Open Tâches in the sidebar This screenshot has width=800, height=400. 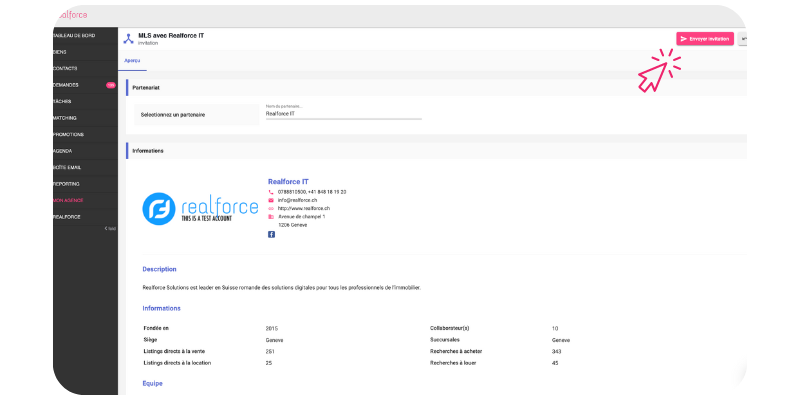(62, 102)
